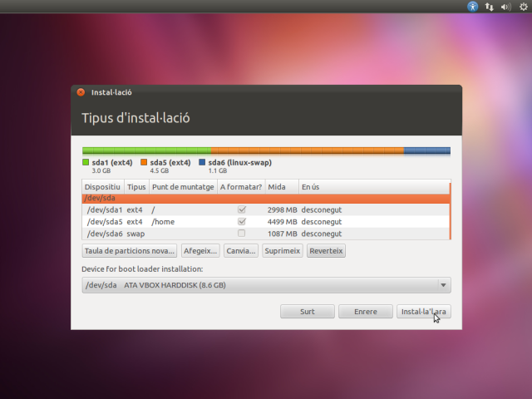This screenshot has height=399, width=532.
Task: Click the sda1 (ext4) legend label
Action: pyautogui.click(x=112, y=163)
